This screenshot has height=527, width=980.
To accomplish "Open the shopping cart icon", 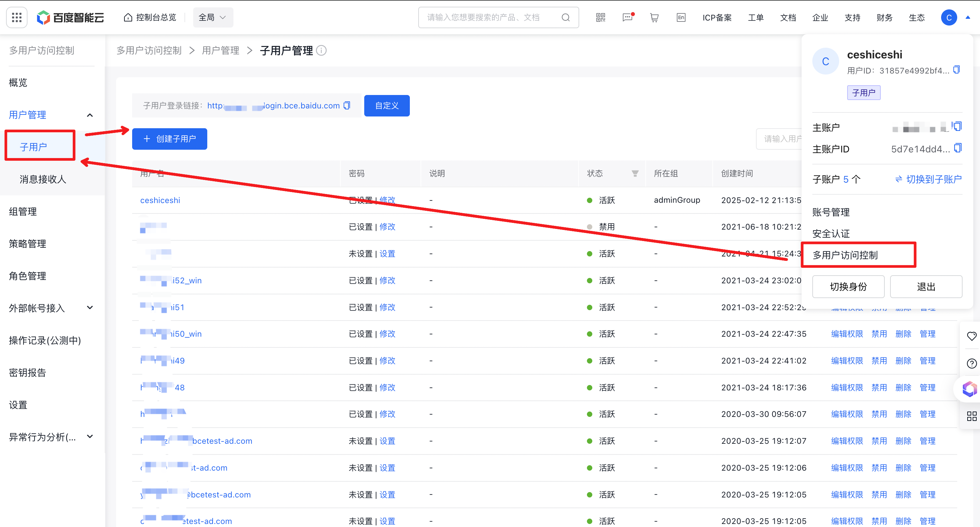I will (654, 17).
